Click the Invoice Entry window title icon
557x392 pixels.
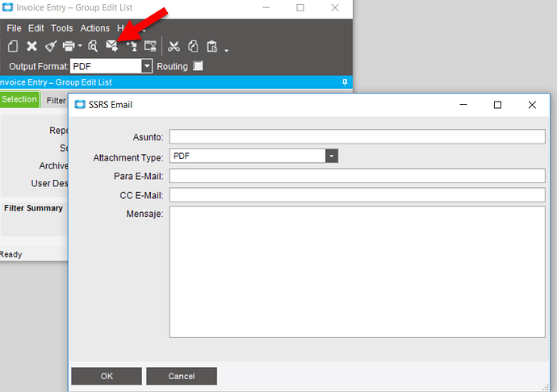pyautogui.click(x=7, y=7)
